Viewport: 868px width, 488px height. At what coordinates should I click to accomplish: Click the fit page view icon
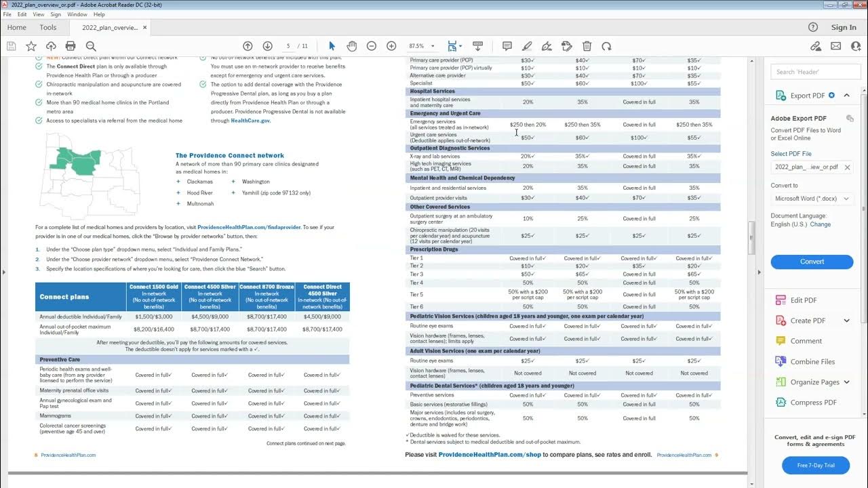[x=452, y=46]
